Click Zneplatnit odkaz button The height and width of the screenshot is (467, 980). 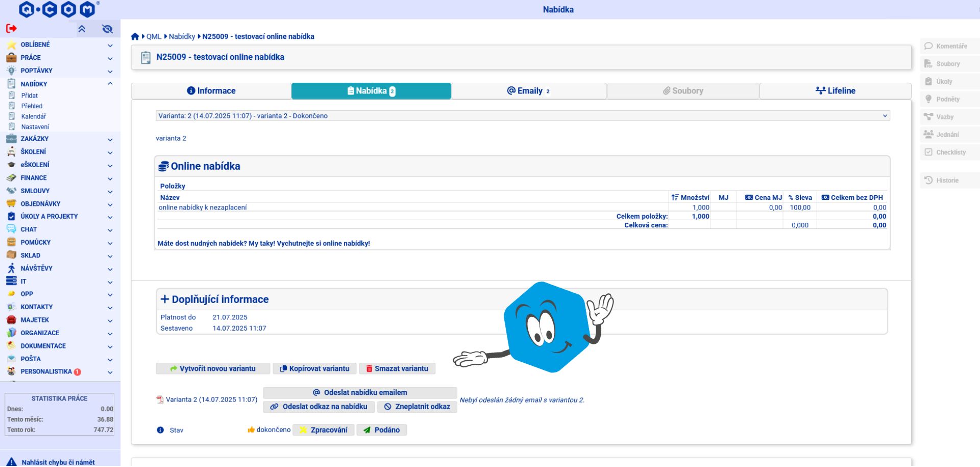click(417, 407)
